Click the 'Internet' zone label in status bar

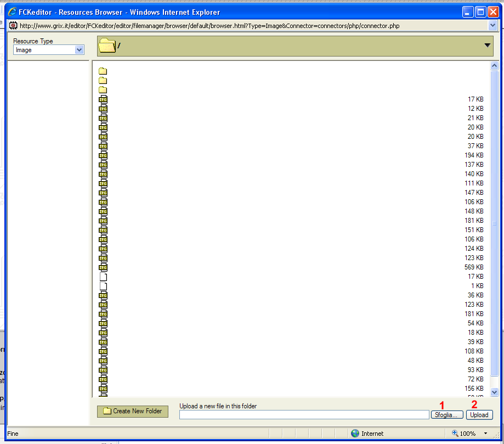click(x=372, y=434)
